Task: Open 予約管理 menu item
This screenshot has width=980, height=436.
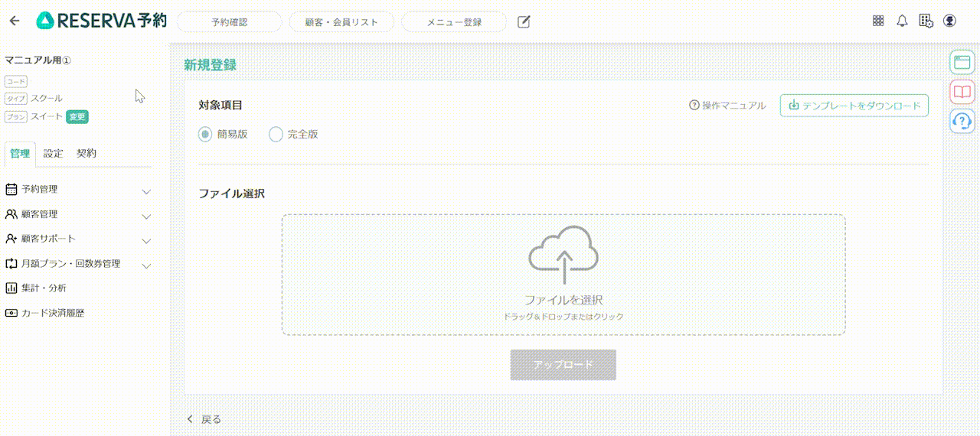Action: point(39,189)
